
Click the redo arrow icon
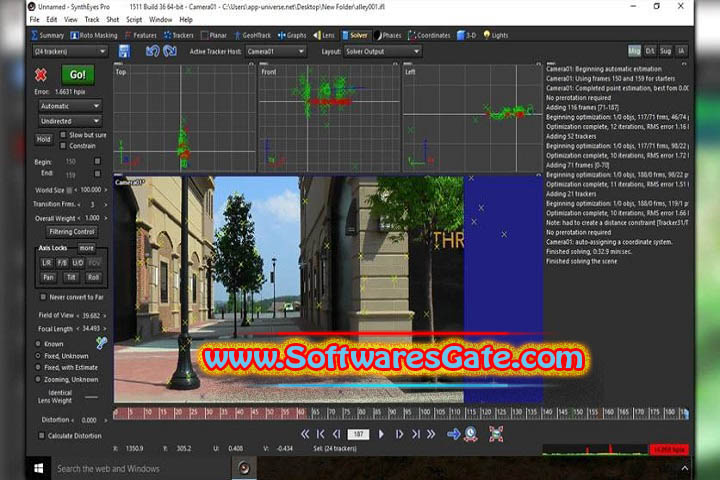[x=170, y=51]
